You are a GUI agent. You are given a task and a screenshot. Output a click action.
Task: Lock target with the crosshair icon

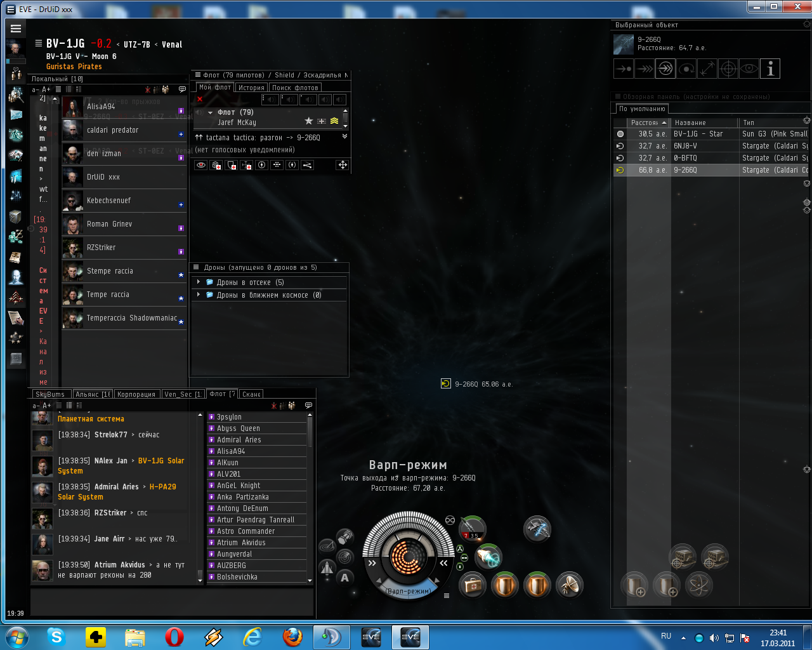728,69
